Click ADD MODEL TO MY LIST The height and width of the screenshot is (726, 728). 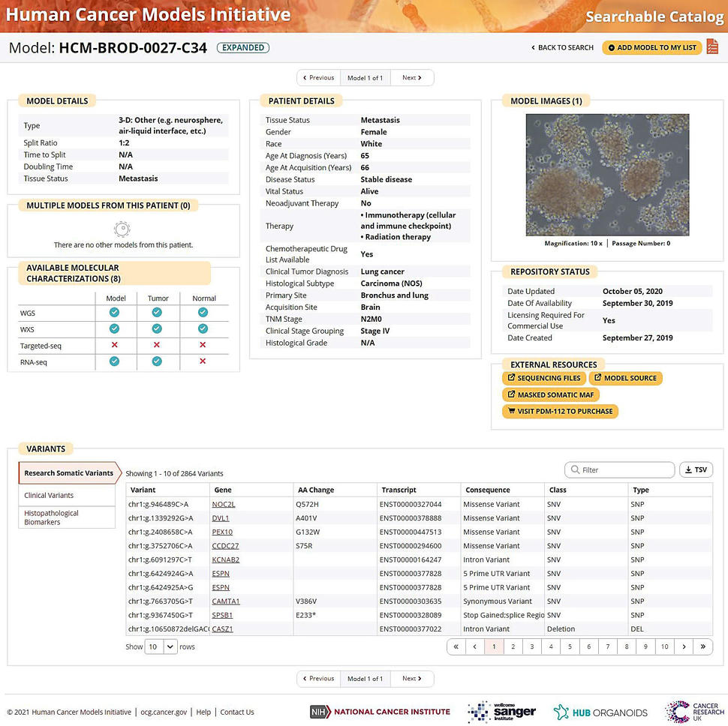(x=651, y=47)
